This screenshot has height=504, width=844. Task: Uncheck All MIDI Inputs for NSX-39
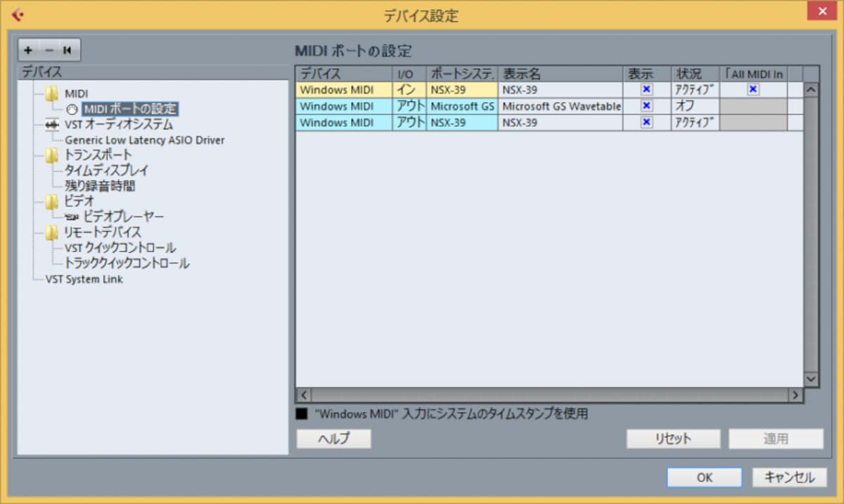tap(753, 89)
